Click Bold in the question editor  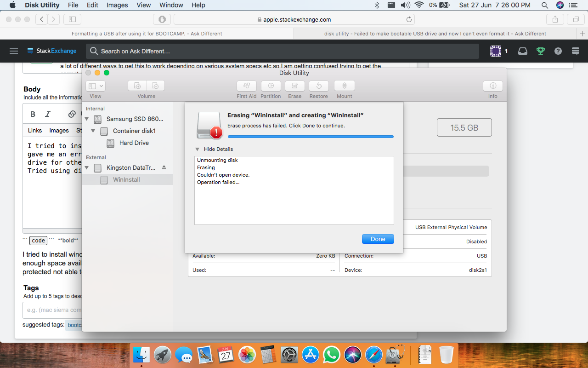tap(33, 114)
